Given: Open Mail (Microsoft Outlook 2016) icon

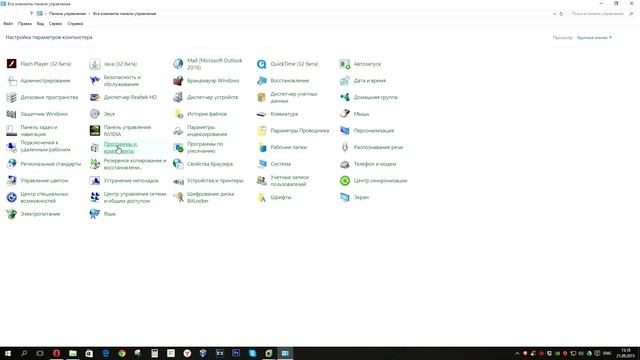Looking at the screenshot, I should [178, 64].
